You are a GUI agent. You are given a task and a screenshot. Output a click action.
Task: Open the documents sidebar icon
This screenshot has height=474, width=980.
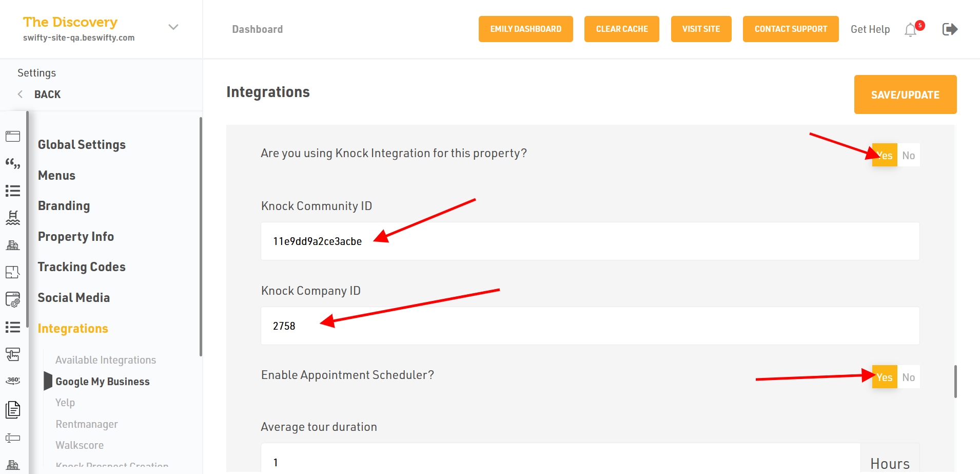coord(13,409)
